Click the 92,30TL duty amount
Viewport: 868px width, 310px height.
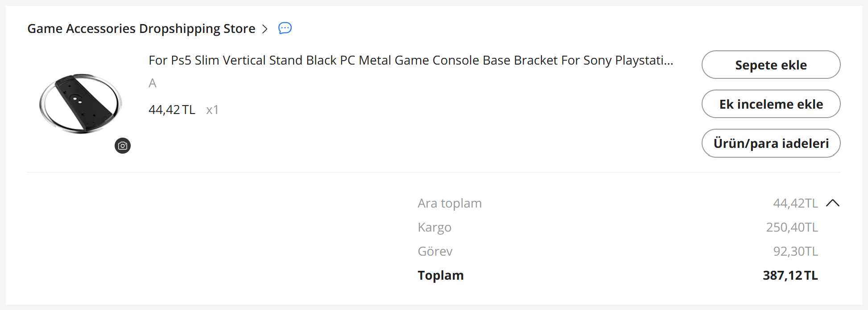[x=795, y=251]
